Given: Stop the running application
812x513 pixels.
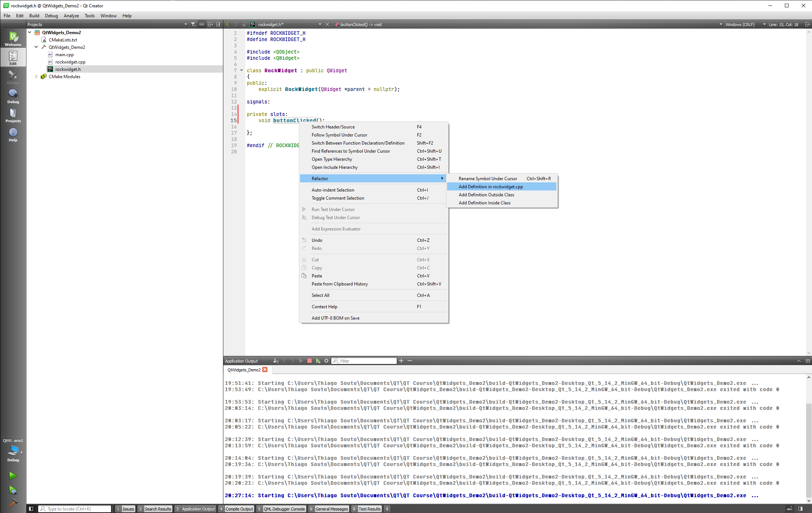Looking at the screenshot, I should click(310, 361).
